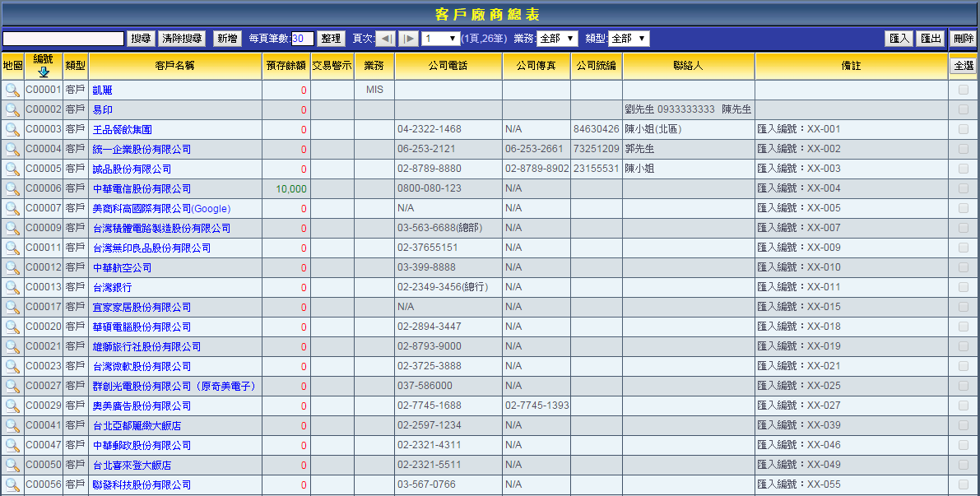The height and width of the screenshot is (496, 980).
Task: Click the map magnifier icon for C00001
Action: pyautogui.click(x=12, y=90)
